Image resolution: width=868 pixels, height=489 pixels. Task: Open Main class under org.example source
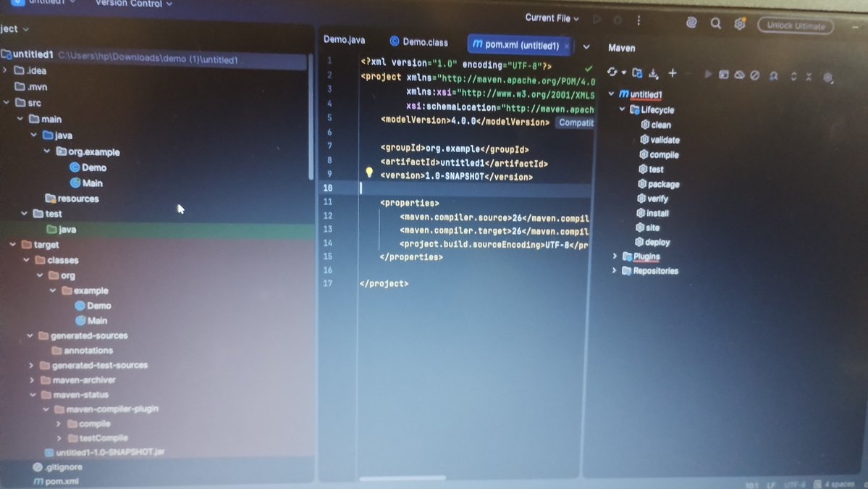pyautogui.click(x=86, y=183)
